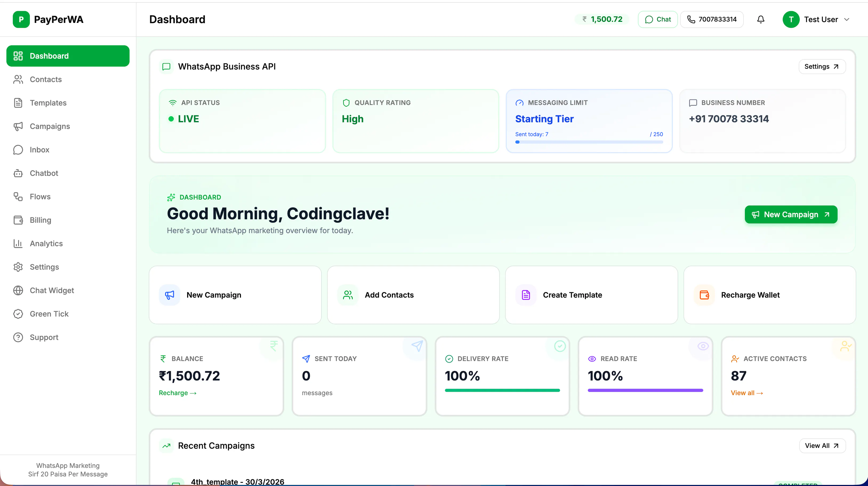Click the LIVE status text
The image size is (868, 486).
188,119
